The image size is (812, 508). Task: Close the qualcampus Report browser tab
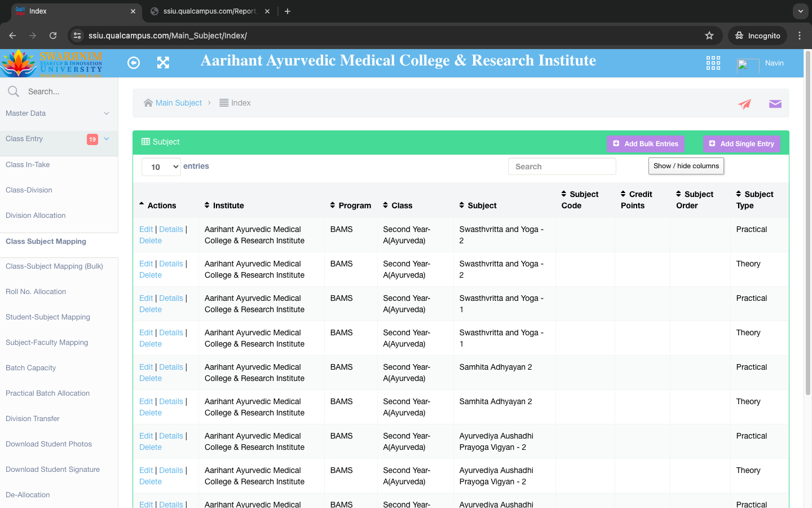tap(267, 11)
